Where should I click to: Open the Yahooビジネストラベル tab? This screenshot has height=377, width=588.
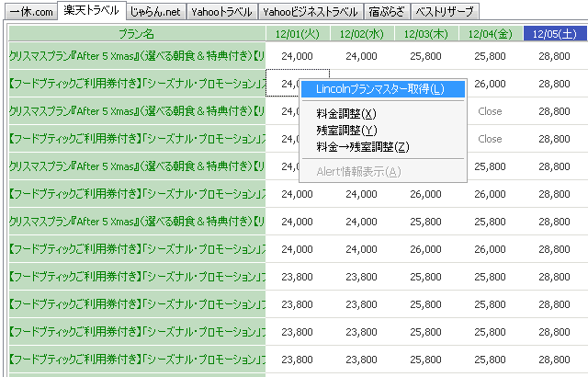pyautogui.click(x=310, y=12)
